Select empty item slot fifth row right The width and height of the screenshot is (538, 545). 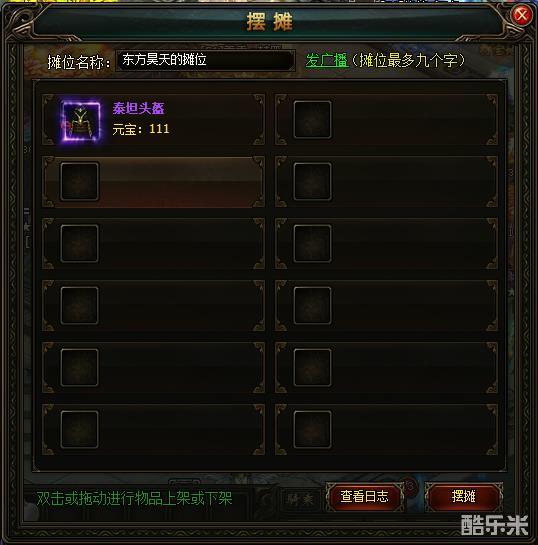coord(312,367)
